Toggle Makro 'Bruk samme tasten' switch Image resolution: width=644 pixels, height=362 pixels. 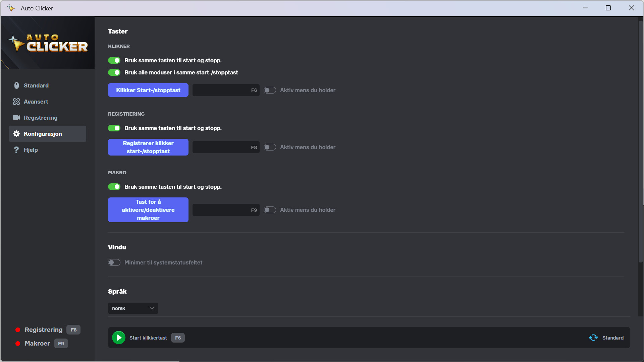click(114, 187)
